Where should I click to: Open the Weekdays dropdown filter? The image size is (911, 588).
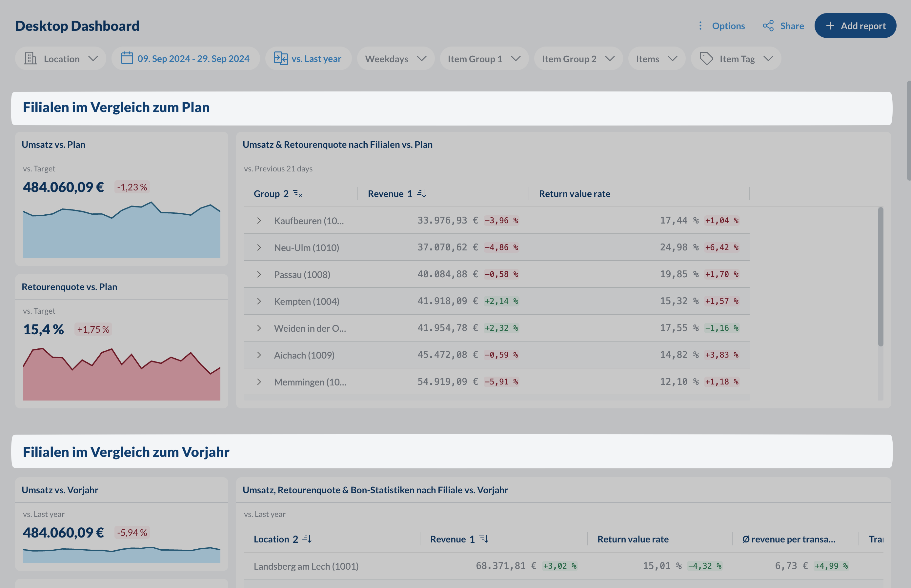395,58
